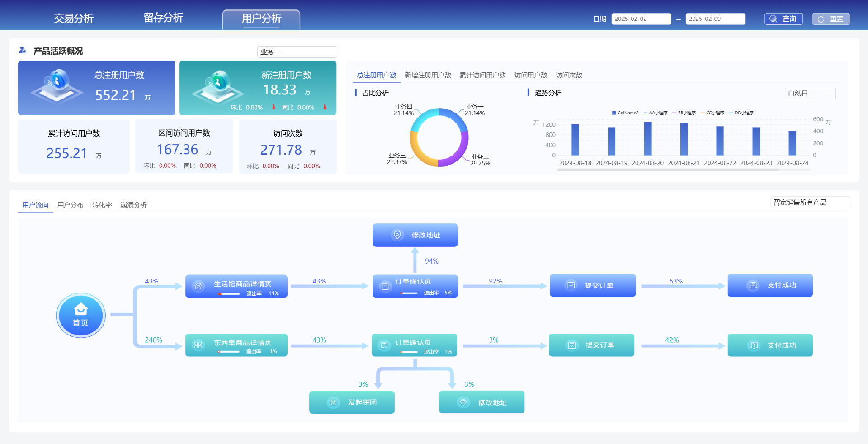Click the trend chart horizontal scrollbar
This screenshot has height=444, width=868.
click(684, 170)
